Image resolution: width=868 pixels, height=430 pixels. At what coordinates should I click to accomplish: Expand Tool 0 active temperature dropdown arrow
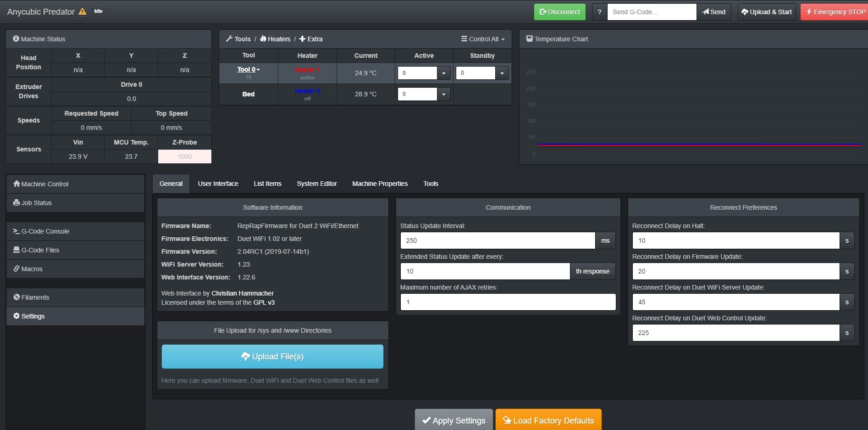pos(444,73)
